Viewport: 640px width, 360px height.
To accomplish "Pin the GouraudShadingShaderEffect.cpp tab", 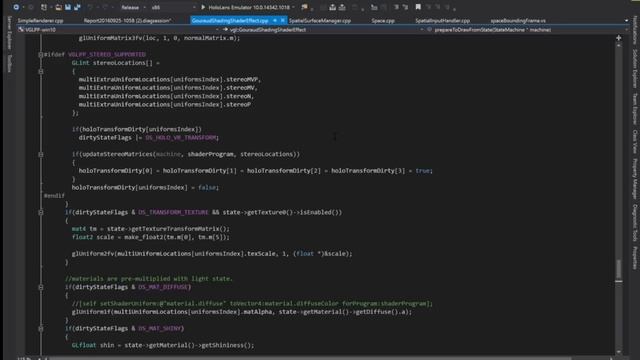I will click(x=275, y=20).
